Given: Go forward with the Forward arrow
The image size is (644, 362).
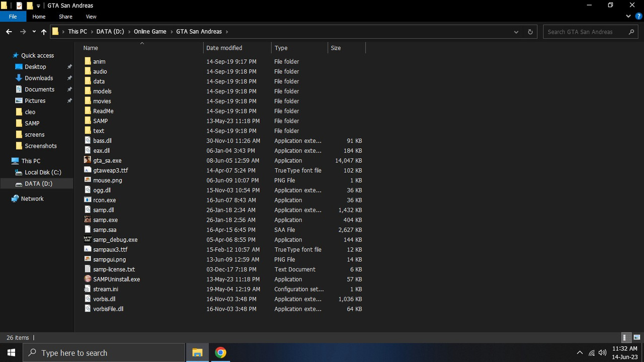Looking at the screenshot, I should pyautogui.click(x=23, y=32).
